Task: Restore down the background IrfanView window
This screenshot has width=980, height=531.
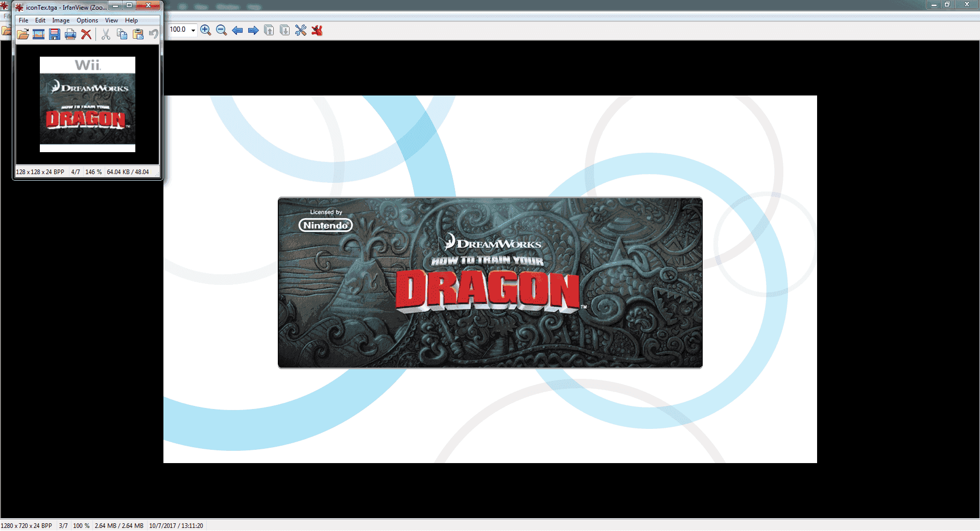Action: pyautogui.click(x=947, y=5)
